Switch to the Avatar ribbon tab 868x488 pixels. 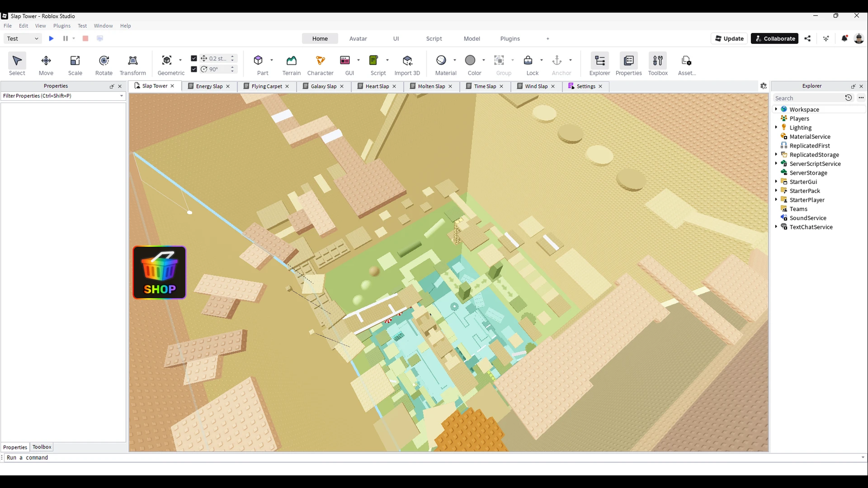(358, 38)
